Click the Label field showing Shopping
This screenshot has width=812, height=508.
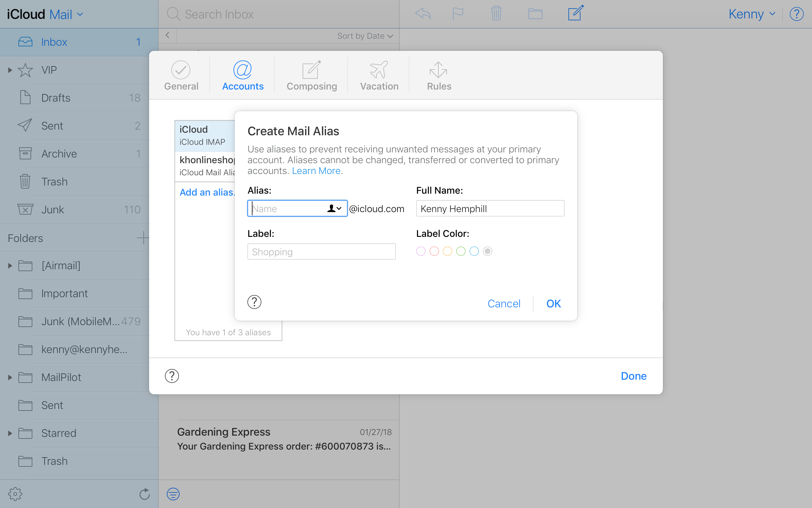click(x=321, y=251)
